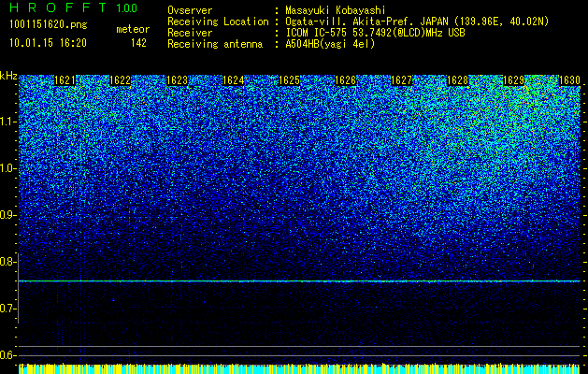This screenshot has height=374, width=588.
Task: Click the 1621 time marker
Action: (65, 80)
